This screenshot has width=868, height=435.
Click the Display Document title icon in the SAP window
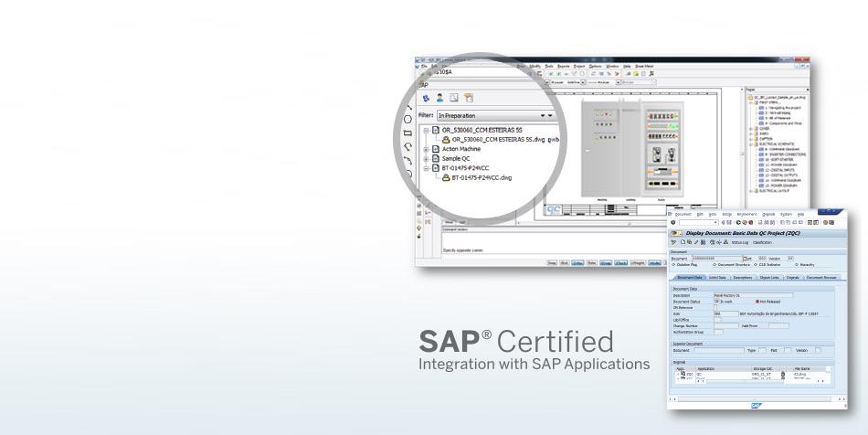tap(676, 234)
